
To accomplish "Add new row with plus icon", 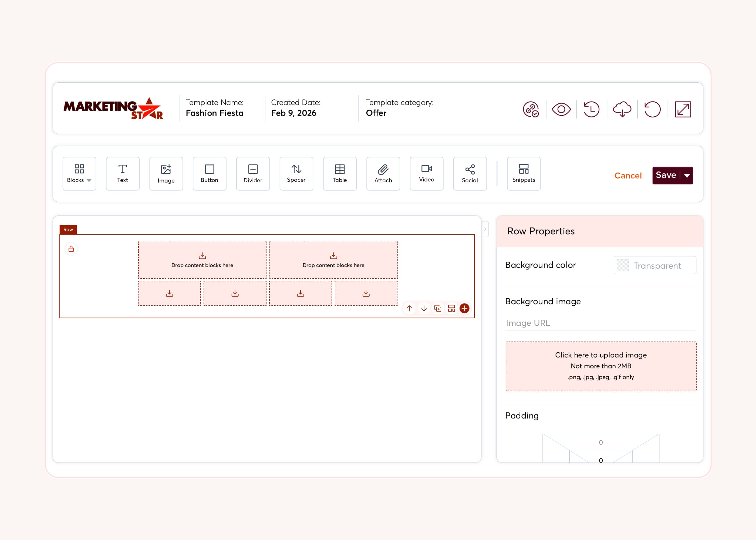I will pyautogui.click(x=464, y=308).
